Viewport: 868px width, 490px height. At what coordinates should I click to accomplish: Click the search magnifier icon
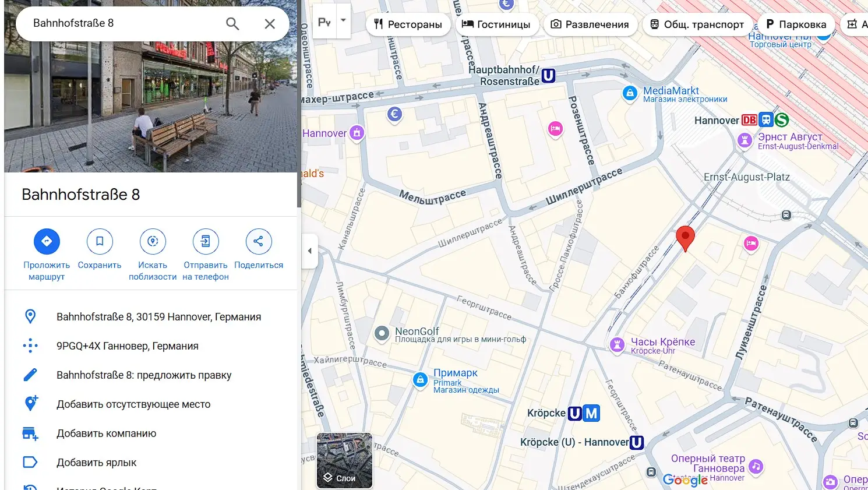pos(232,24)
